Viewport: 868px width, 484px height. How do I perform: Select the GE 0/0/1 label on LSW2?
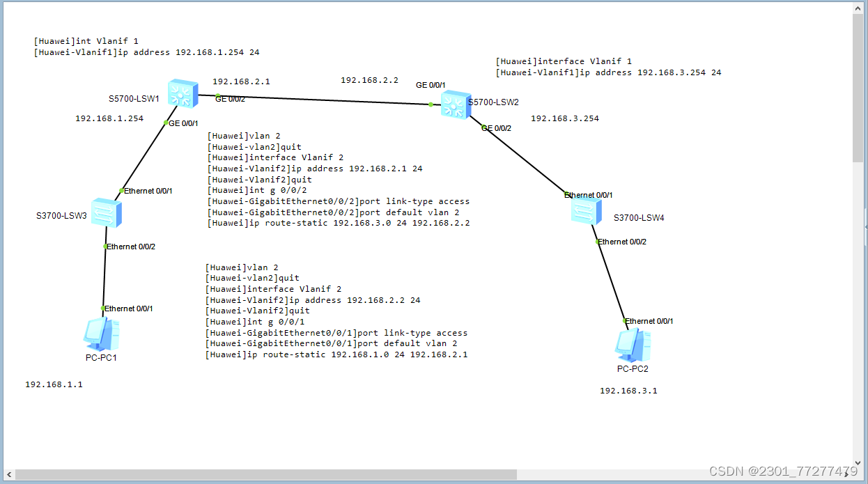click(x=431, y=85)
